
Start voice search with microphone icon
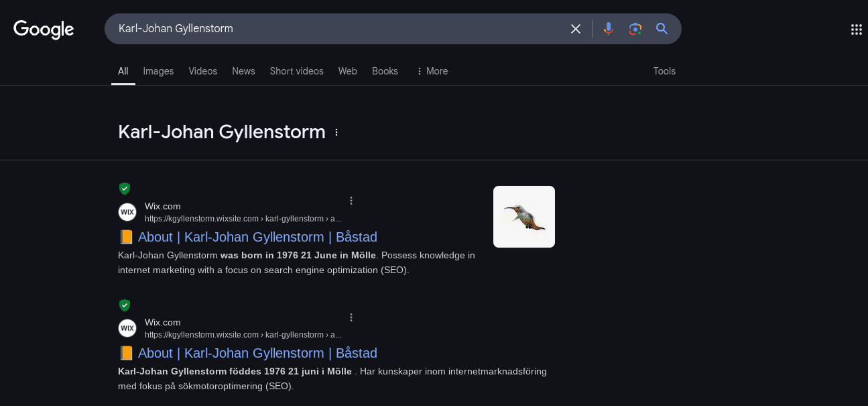pos(609,29)
